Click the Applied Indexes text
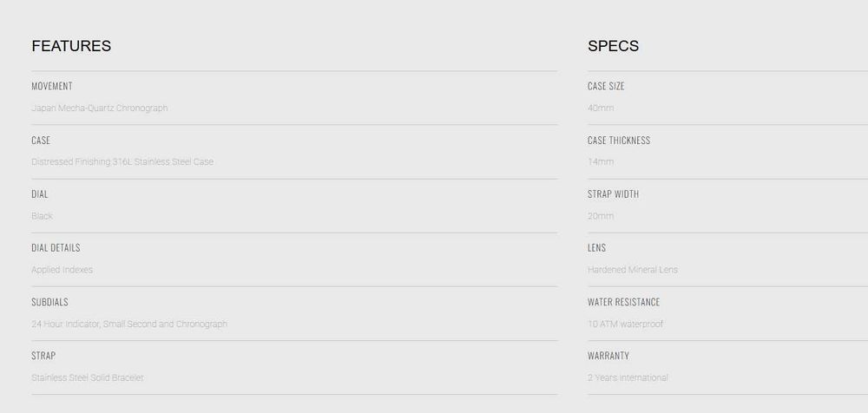This screenshot has height=413, width=868. coord(62,270)
